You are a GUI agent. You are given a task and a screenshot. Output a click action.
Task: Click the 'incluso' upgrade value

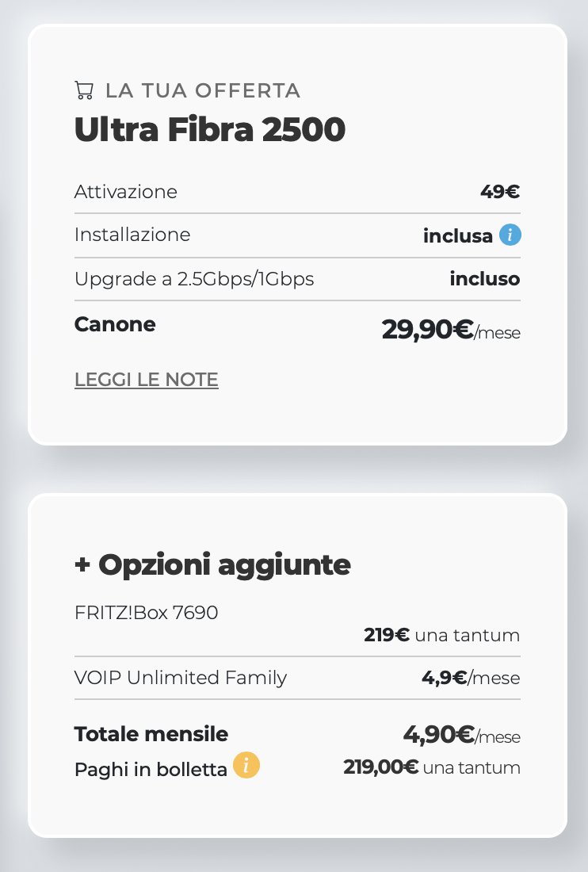(485, 278)
